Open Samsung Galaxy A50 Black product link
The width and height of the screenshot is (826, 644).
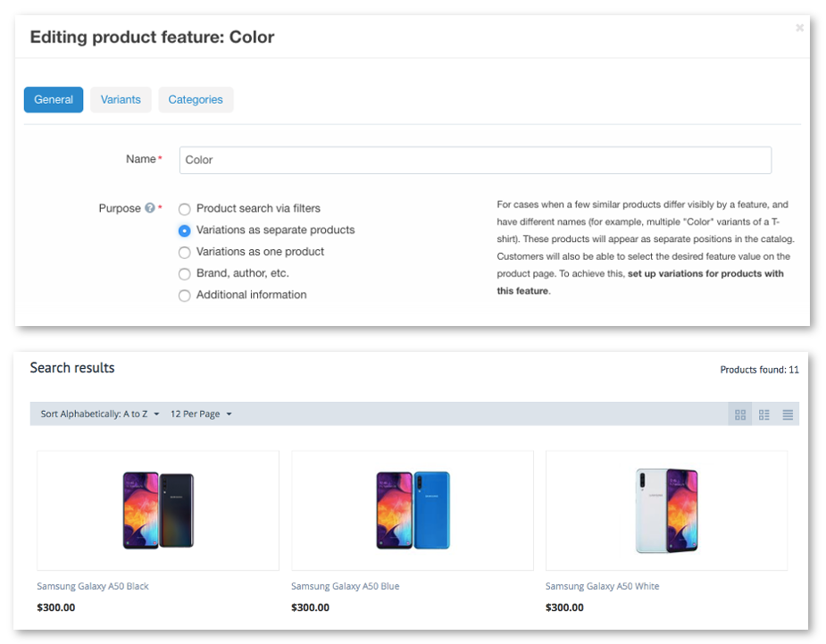point(93,586)
